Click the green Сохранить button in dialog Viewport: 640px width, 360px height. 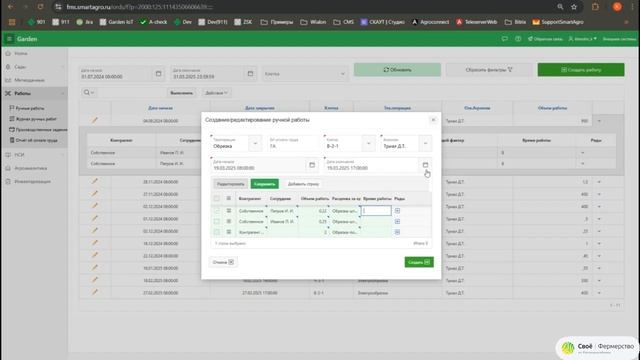coord(264,184)
